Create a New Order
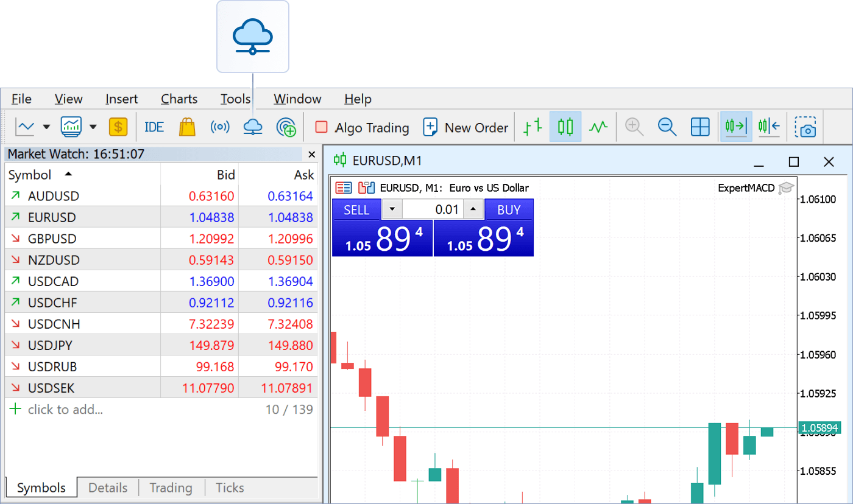This screenshot has height=504, width=853. (x=465, y=127)
